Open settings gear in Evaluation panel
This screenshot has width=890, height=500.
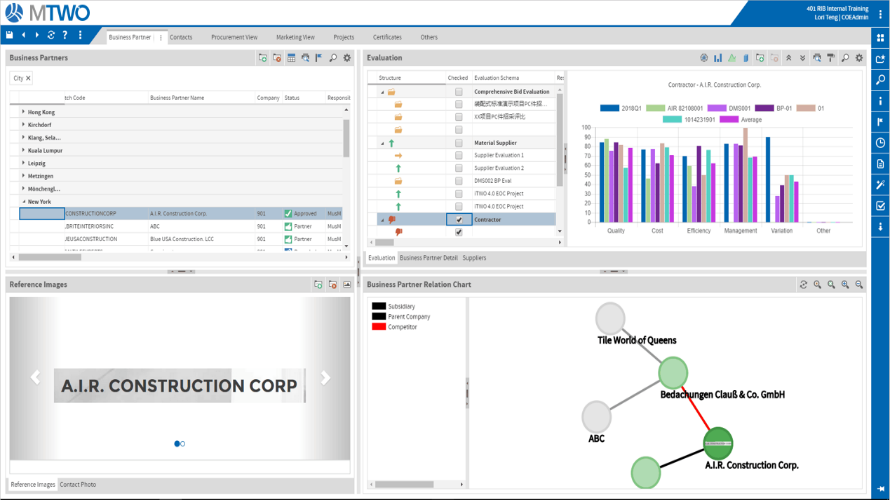[859, 58]
